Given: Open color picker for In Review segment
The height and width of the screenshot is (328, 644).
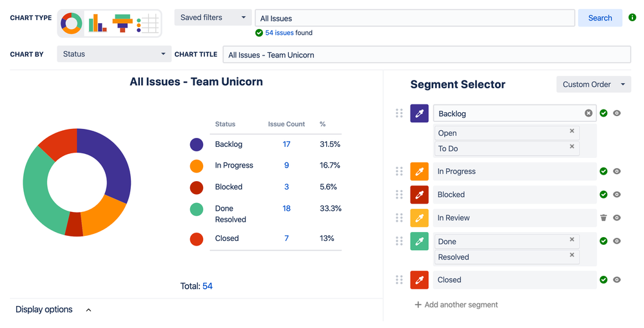Looking at the screenshot, I should [x=419, y=218].
